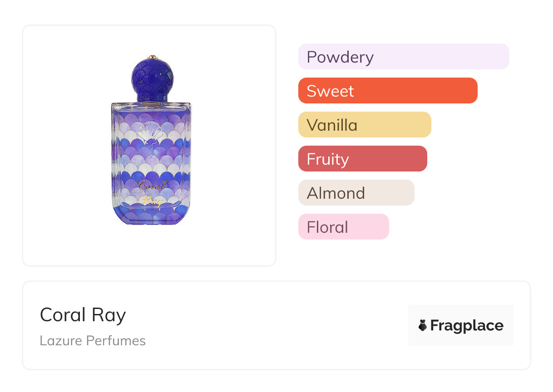Click the Coral Ray fragrance title
553x392 pixels.
click(83, 315)
